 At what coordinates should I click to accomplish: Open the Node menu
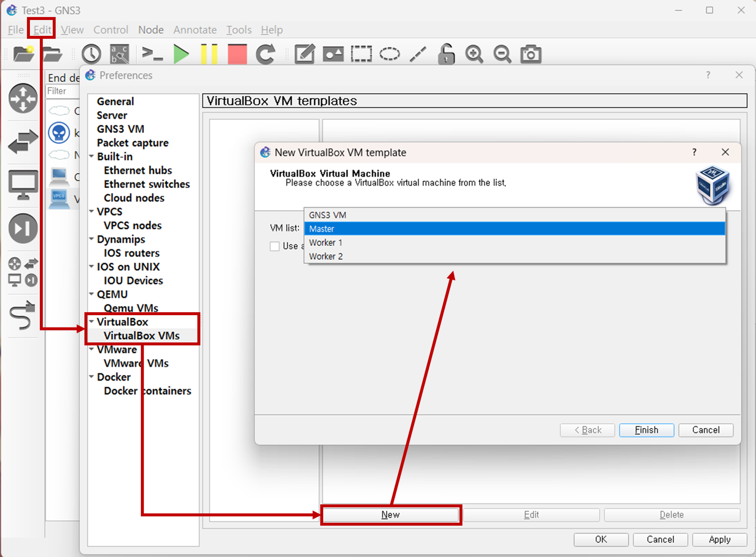[x=151, y=30]
